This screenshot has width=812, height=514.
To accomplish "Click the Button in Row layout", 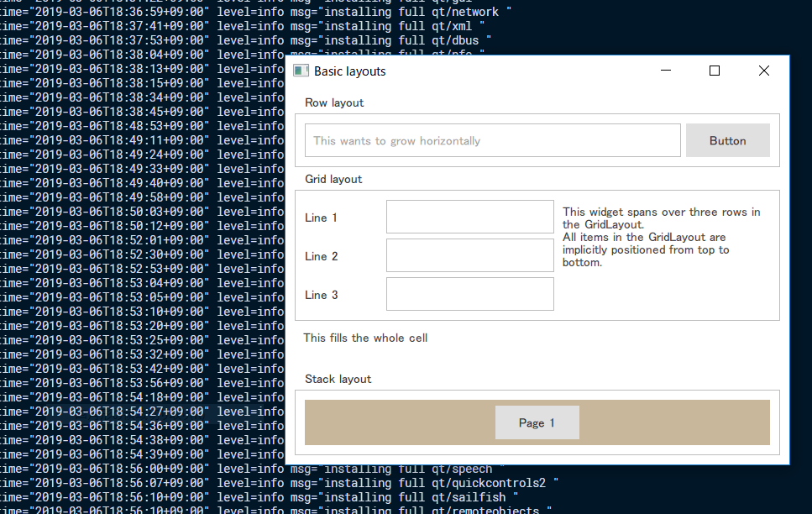I will coord(727,140).
